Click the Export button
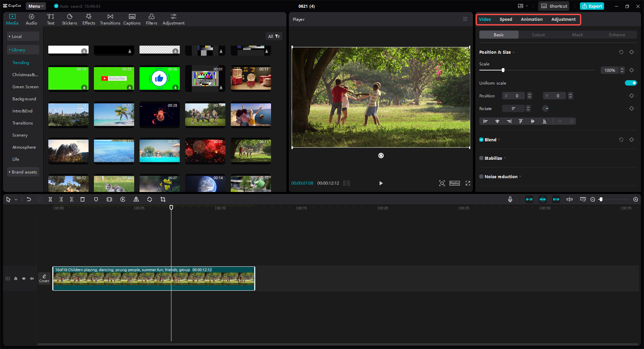The width and height of the screenshot is (644, 349). pos(592,6)
